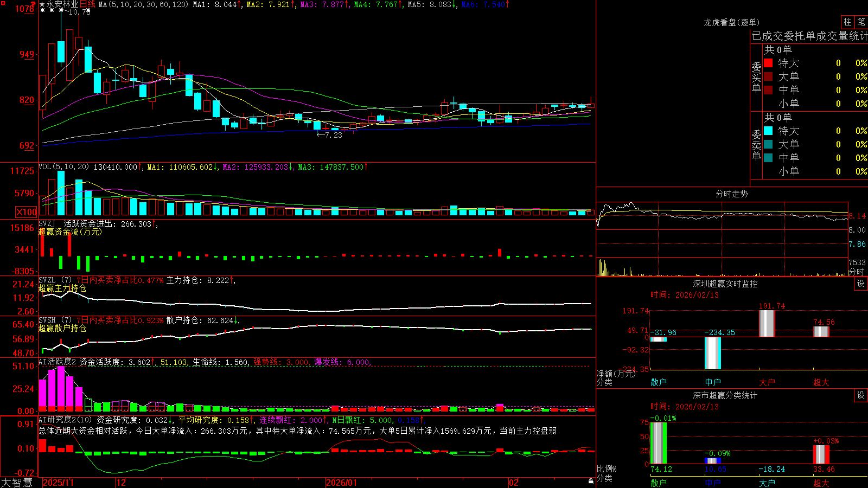Click the 7.23 low price annotation
Screen dimensions: 868x488
tap(334, 135)
